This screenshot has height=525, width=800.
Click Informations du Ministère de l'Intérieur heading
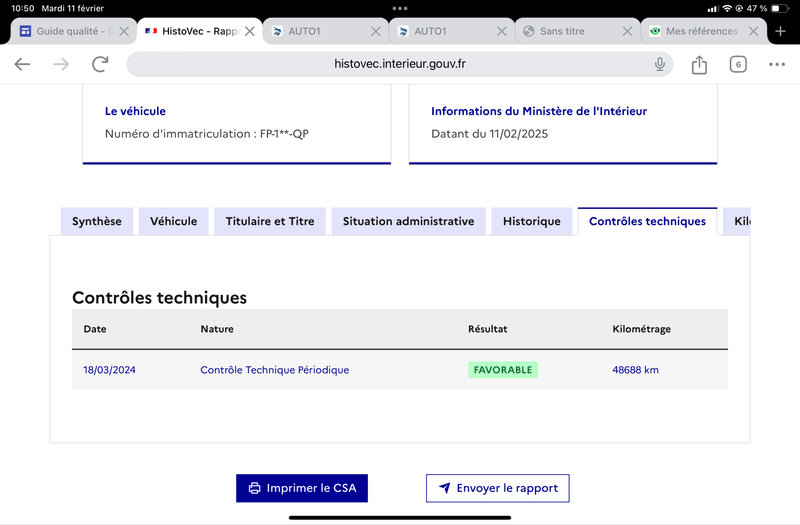pyautogui.click(x=539, y=111)
